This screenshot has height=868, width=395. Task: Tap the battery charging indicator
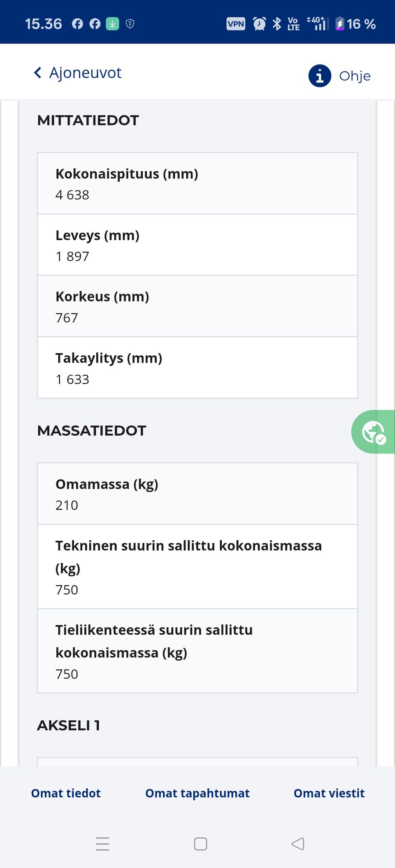coord(340,24)
